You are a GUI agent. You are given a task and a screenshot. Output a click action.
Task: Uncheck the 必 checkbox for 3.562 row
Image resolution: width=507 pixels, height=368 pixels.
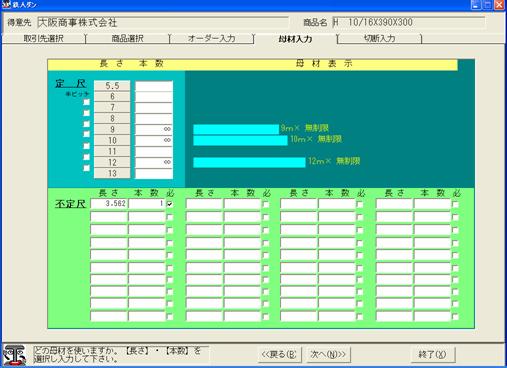tap(170, 204)
